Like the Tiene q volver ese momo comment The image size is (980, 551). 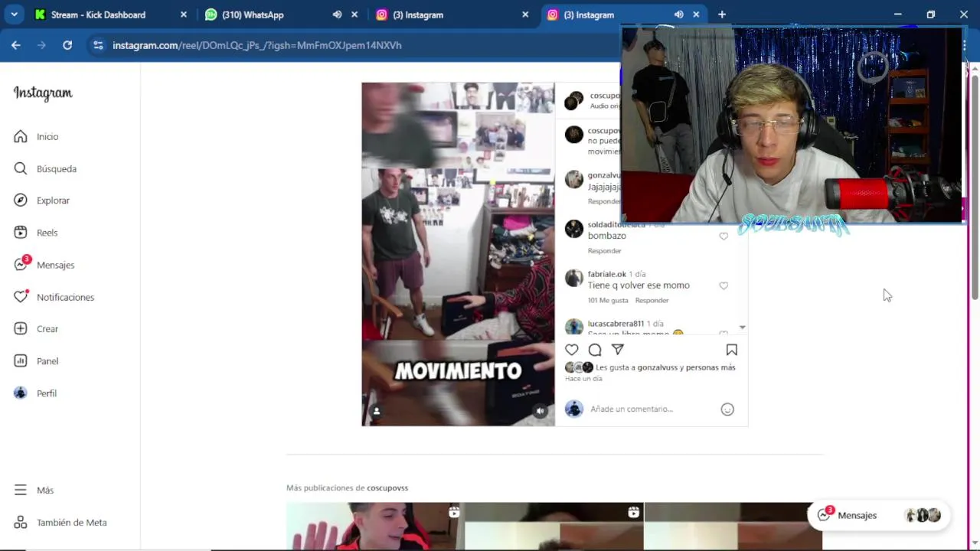pos(724,285)
